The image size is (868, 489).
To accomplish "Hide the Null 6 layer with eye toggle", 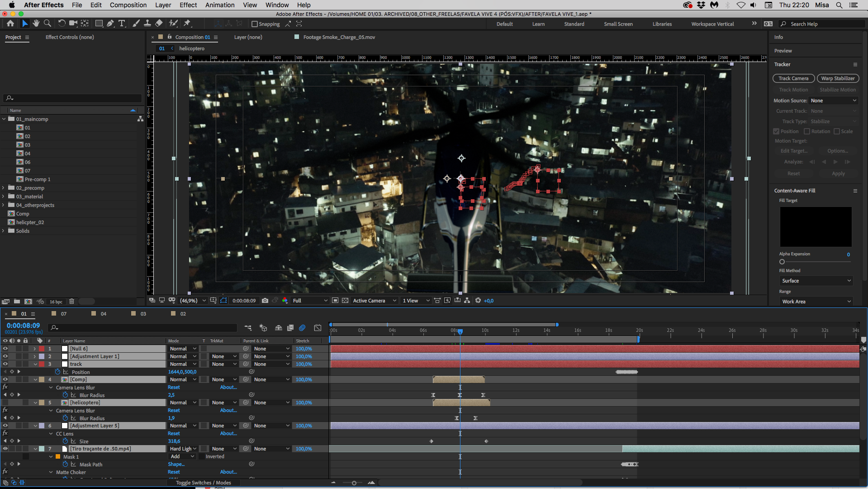I will point(5,349).
